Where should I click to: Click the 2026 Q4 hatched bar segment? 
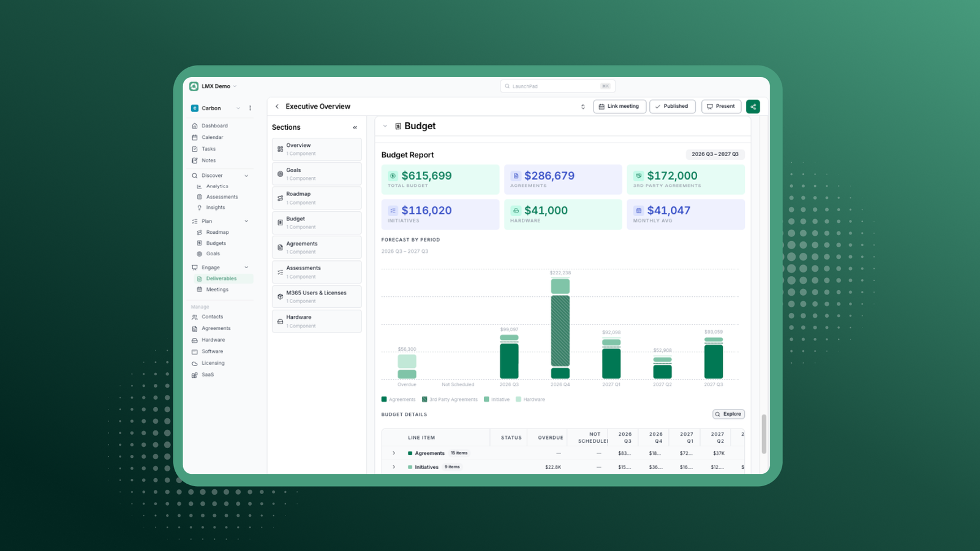560,331
